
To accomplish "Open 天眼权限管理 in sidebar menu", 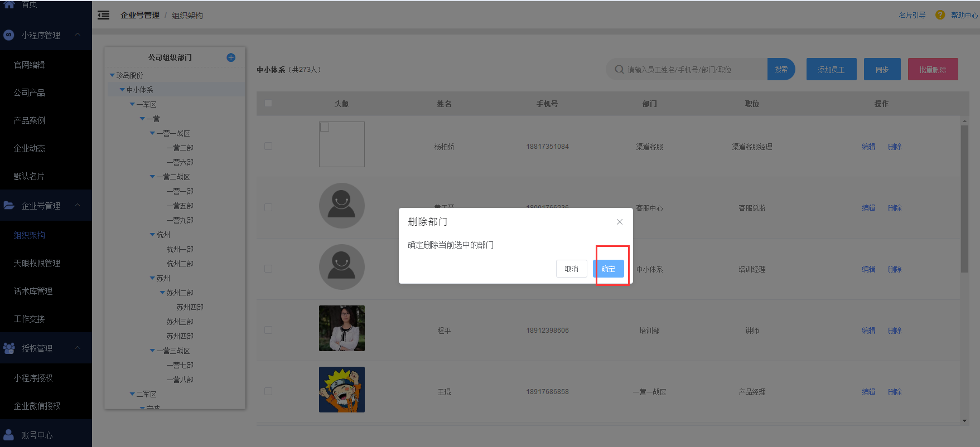I will (37, 263).
